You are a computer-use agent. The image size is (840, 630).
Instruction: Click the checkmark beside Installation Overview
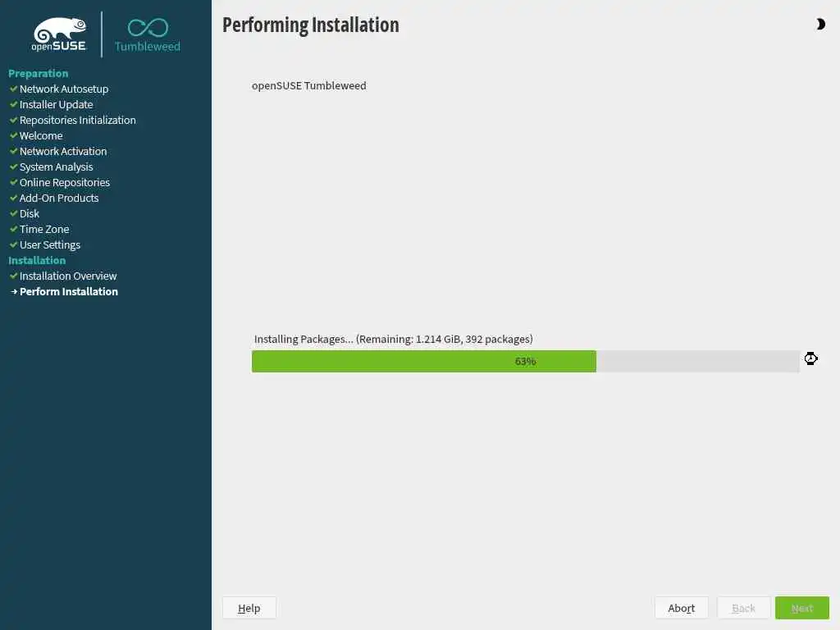point(13,276)
